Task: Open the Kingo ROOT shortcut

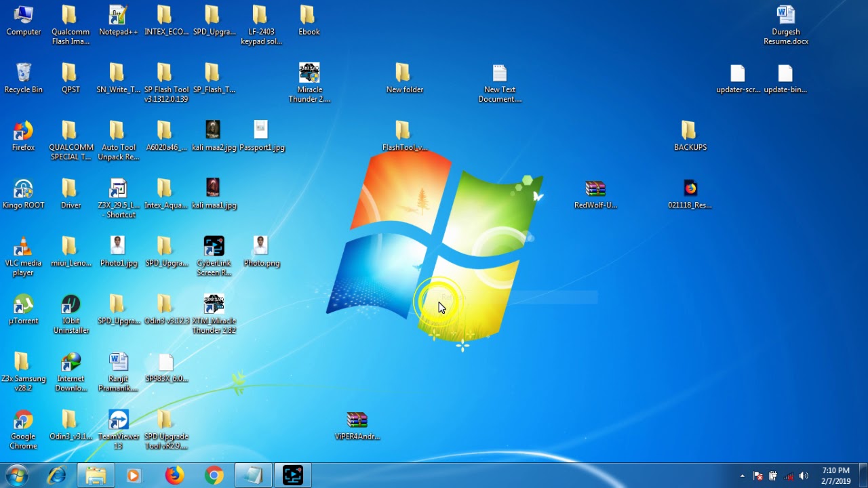Action: tap(23, 193)
